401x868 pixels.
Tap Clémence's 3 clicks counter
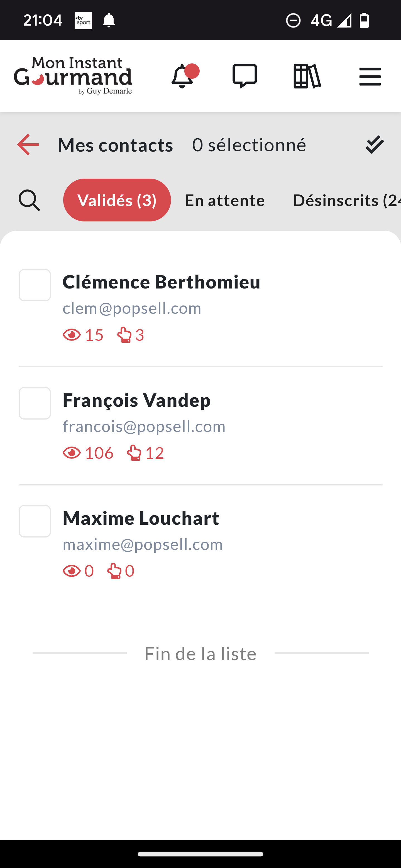[x=131, y=335]
